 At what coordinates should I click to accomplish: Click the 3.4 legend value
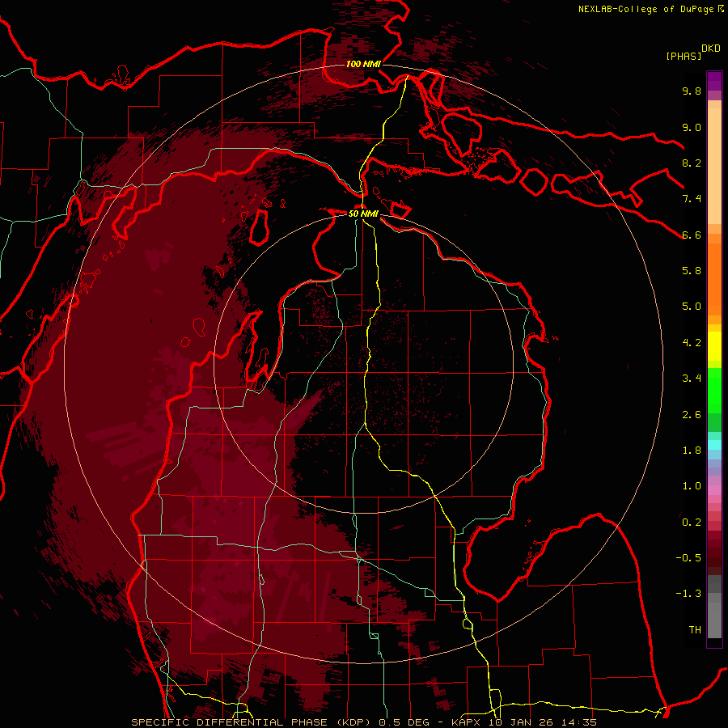click(x=692, y=379)
